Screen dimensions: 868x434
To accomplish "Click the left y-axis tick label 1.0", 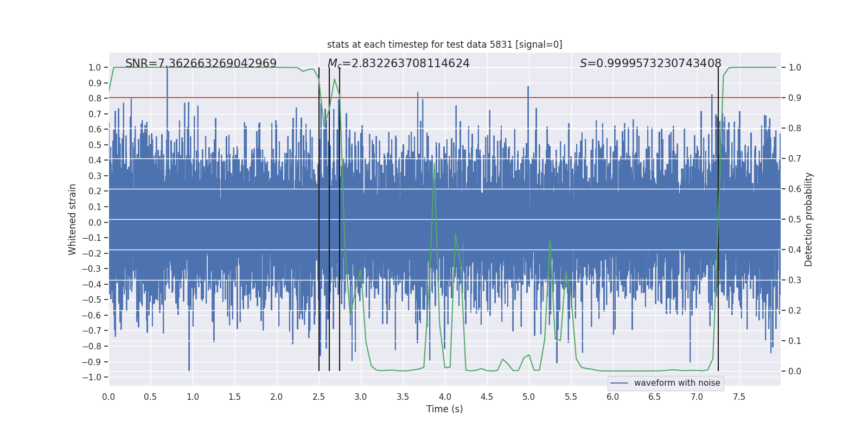I will (x=95, y=67).
